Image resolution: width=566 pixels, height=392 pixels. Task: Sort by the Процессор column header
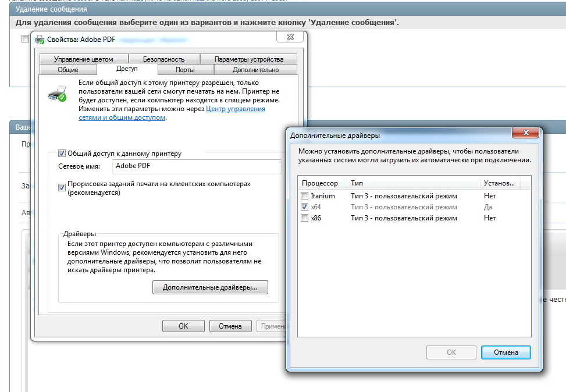point(322,183)
